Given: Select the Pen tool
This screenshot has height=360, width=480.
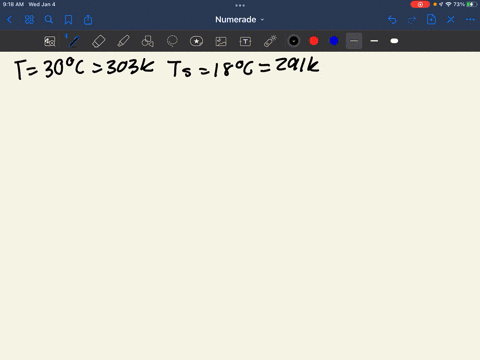Looking at the screenshot, I should pos(74,41).
